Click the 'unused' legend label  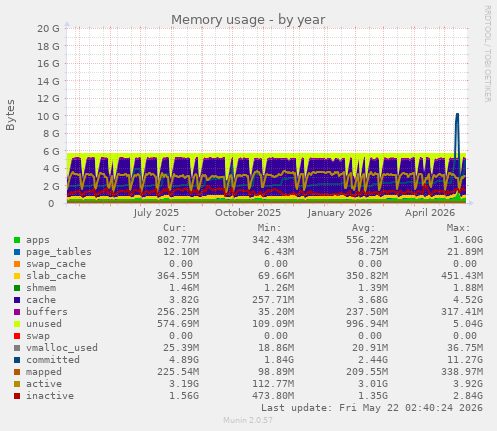pyautogui.click(x=44, y=324)
